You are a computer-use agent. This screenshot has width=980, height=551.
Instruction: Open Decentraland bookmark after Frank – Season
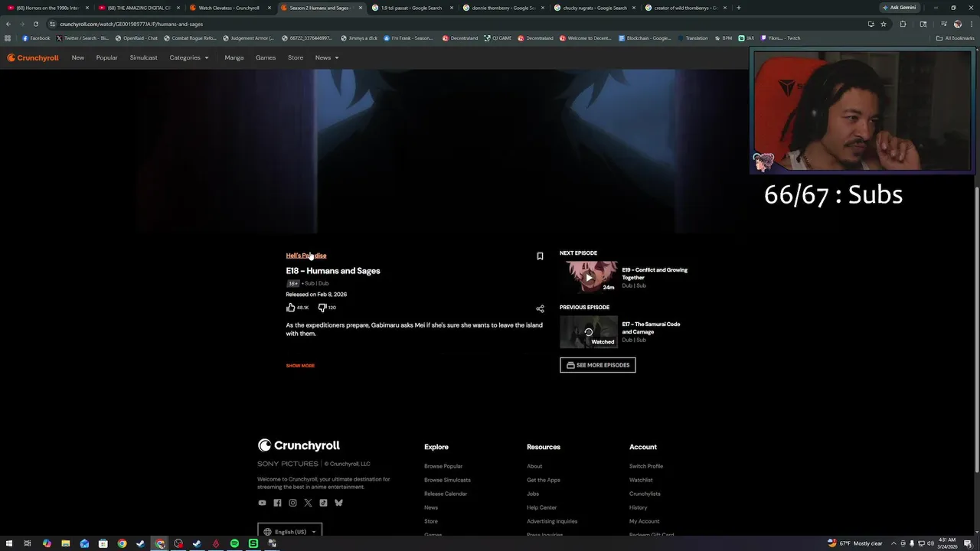459,38
